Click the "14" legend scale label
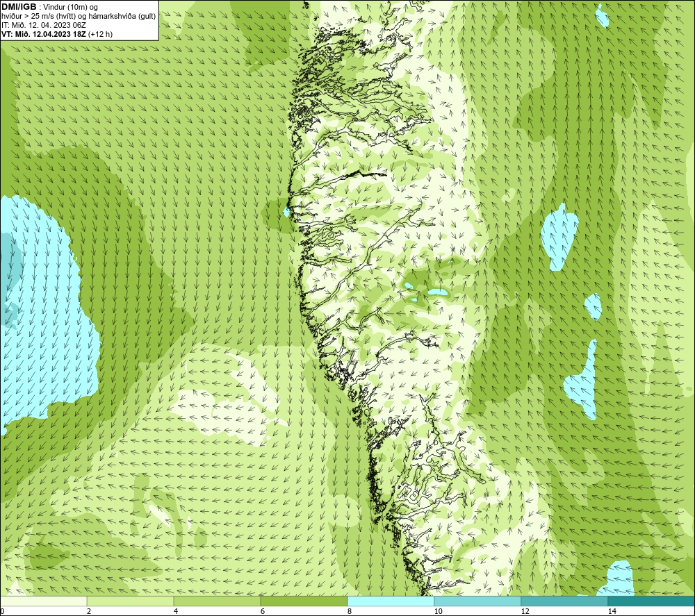 (612, 611)
